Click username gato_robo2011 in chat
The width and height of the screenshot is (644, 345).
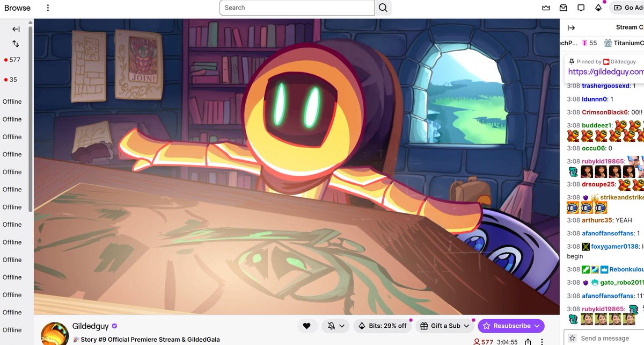[x=623, y=283]
